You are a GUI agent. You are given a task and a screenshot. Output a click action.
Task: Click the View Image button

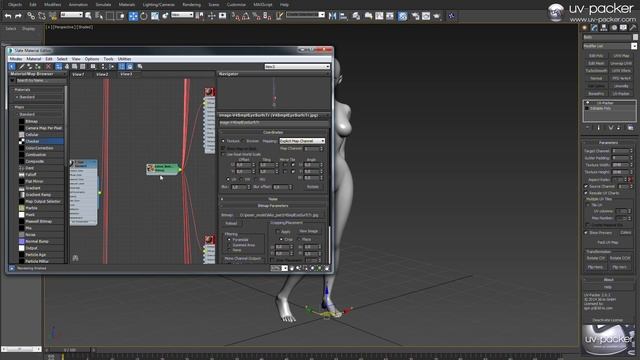[x=309, y=231]
